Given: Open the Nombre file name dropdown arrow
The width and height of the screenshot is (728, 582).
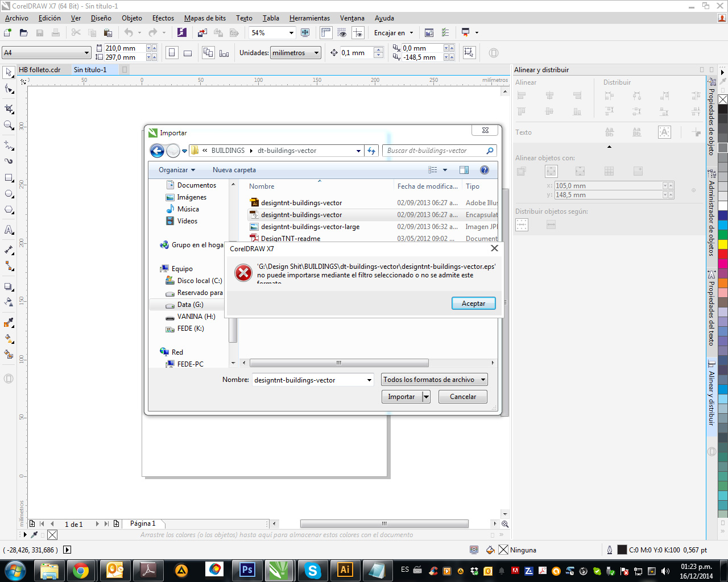Looking at the screenshot, I should point(369,380).
